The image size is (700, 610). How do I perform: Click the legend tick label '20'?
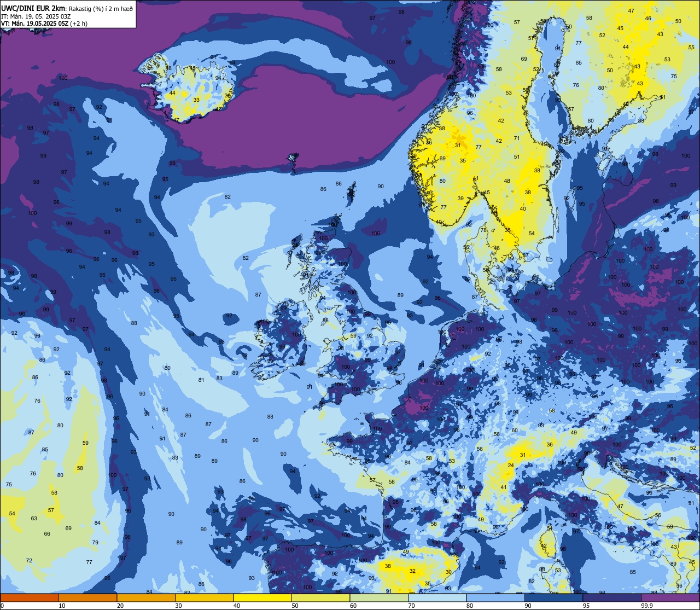(x=120, y=606)
